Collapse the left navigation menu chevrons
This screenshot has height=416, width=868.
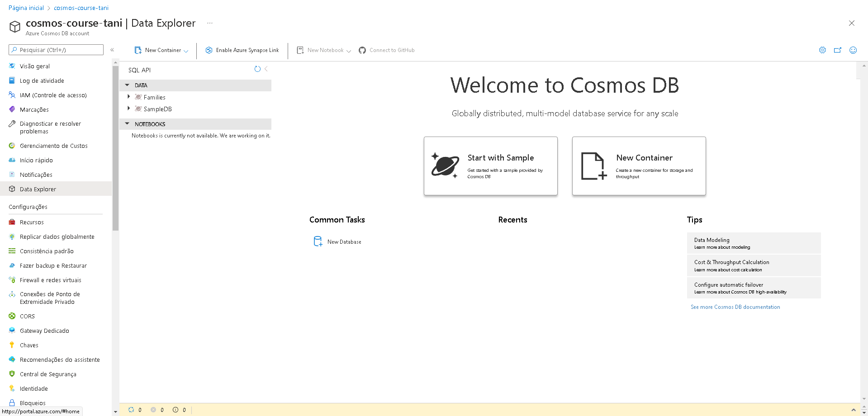(112, 50)
